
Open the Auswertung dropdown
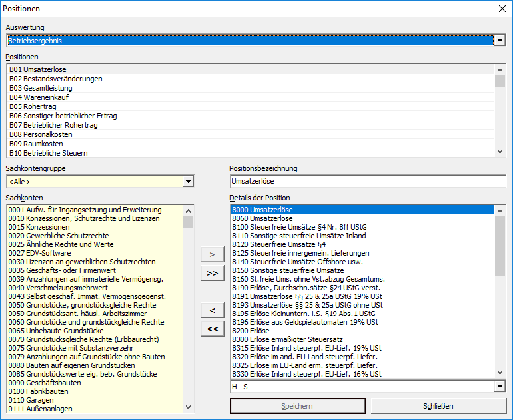click(x=500, y=41)
